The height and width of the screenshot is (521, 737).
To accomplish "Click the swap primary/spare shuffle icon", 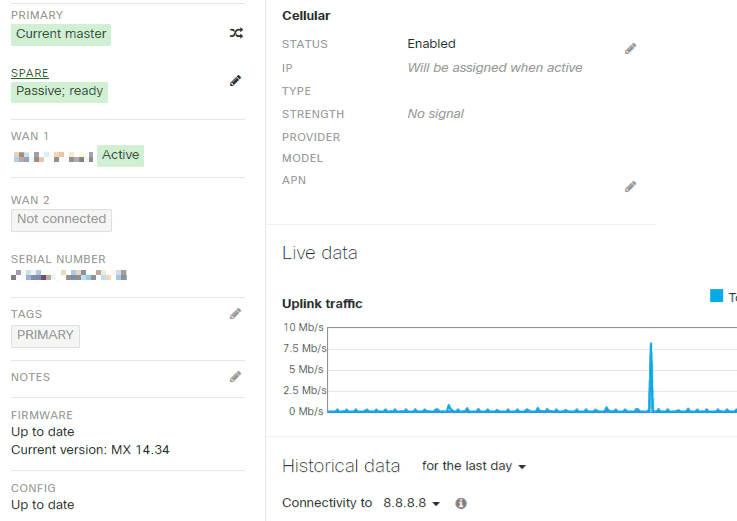I will tap(236, 33).
